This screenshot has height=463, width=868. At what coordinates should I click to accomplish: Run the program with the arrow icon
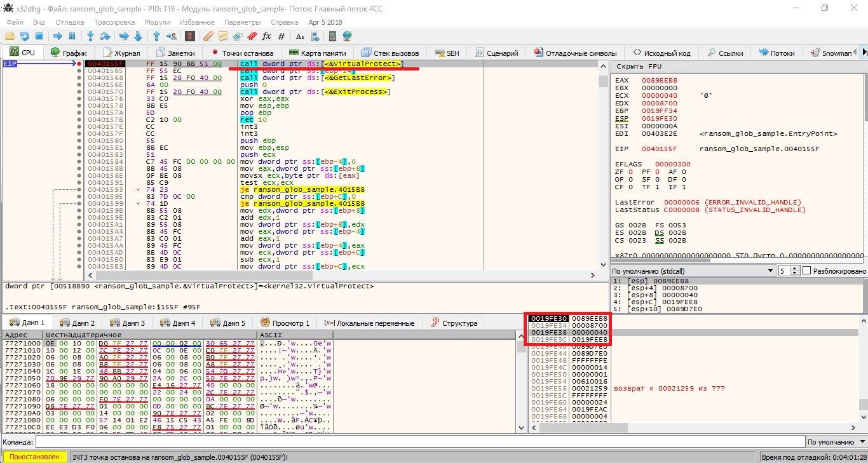[x=58, y=36]
